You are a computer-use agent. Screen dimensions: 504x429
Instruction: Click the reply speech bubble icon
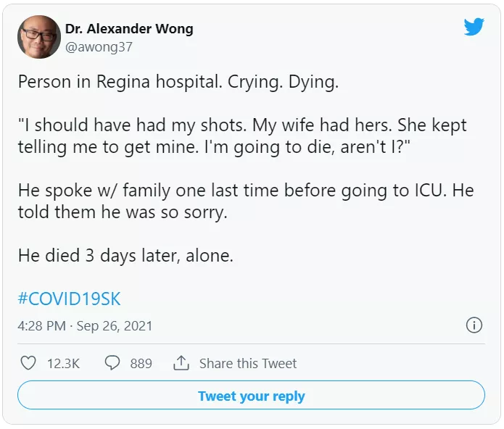(x=112, y=363)
